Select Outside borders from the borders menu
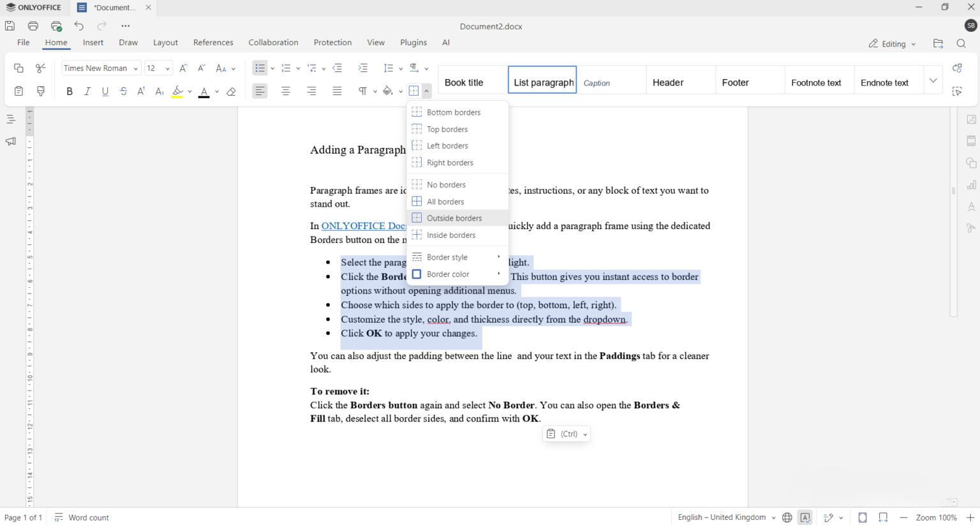The height and width of the screenshot is (525, 980). coord(454,218)
